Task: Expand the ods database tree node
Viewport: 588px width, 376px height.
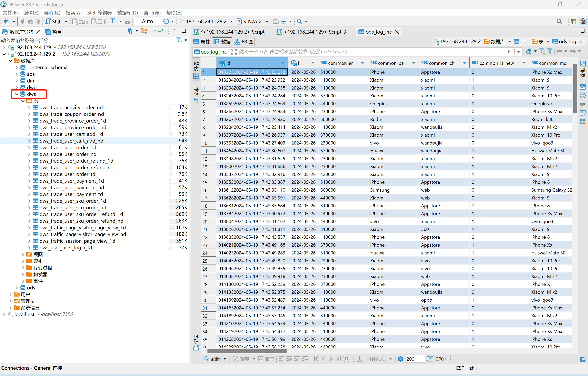Action: [17, 288]
